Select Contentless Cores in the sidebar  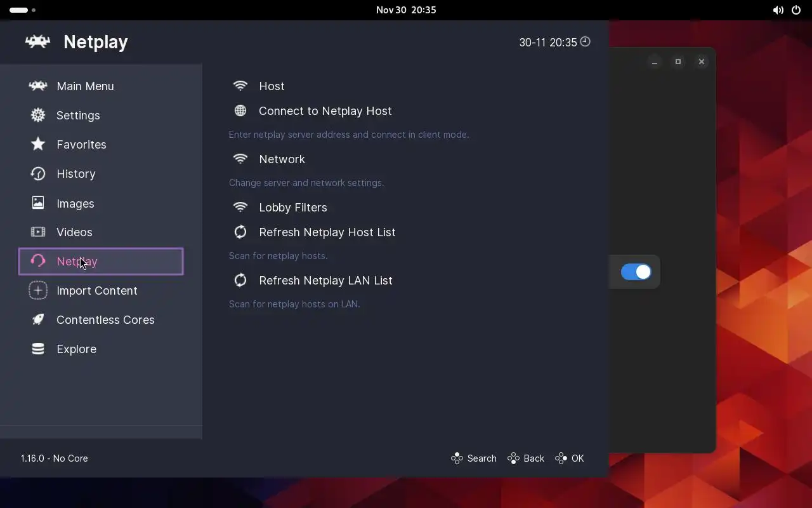[101, 319]
